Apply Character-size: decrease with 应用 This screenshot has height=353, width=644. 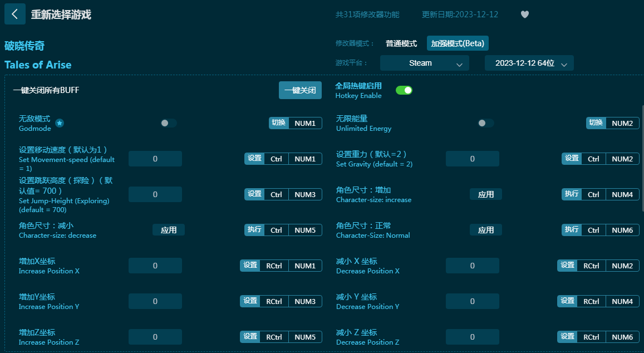tap(169, 230)
